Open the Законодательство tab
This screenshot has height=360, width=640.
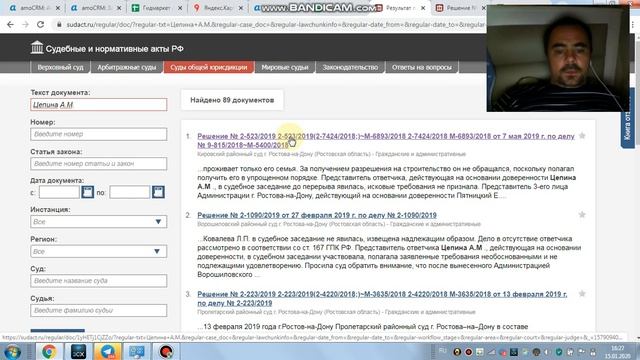coord(350,67)
